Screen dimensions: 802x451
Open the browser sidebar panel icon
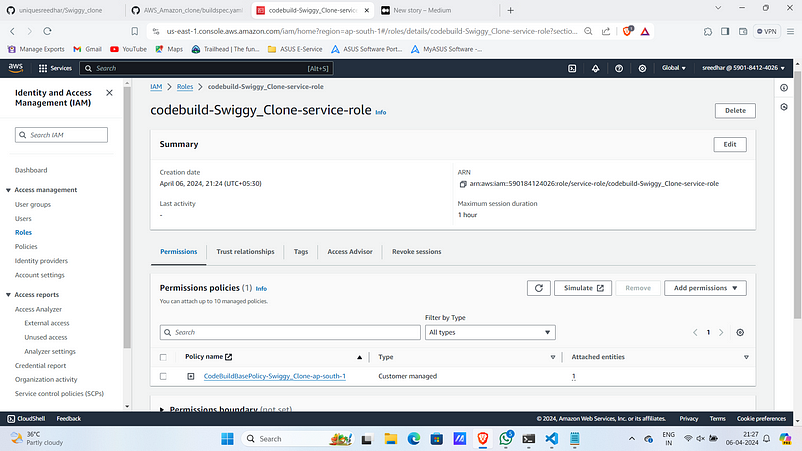[725, 31]
